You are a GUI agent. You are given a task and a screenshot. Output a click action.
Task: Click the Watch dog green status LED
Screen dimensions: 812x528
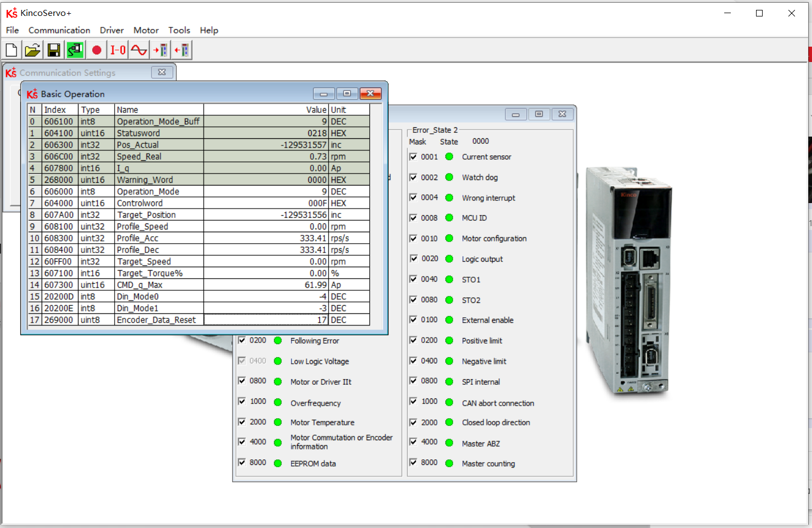[x=449, y=177]
